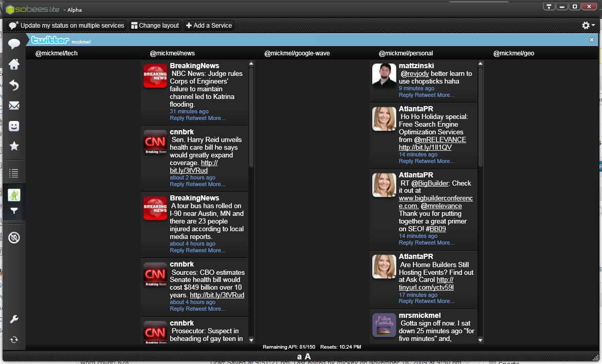Click Update my status on multiple services

pos(67,25)
